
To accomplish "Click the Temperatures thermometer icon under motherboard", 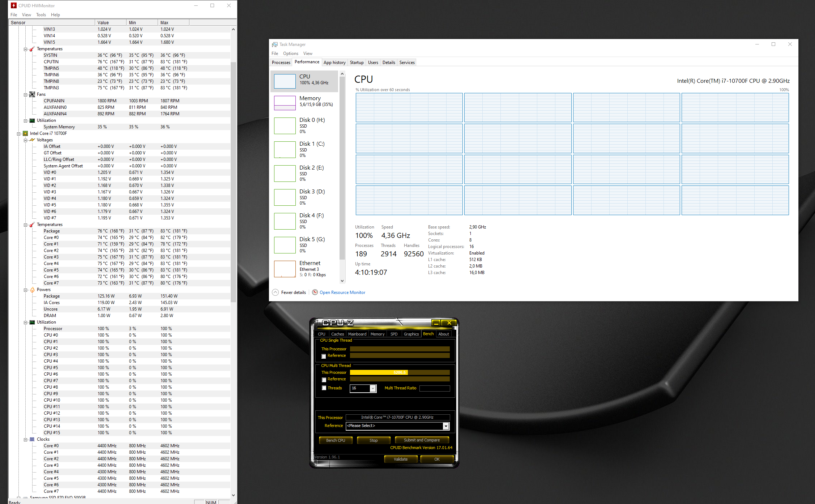I will [32, 49].
